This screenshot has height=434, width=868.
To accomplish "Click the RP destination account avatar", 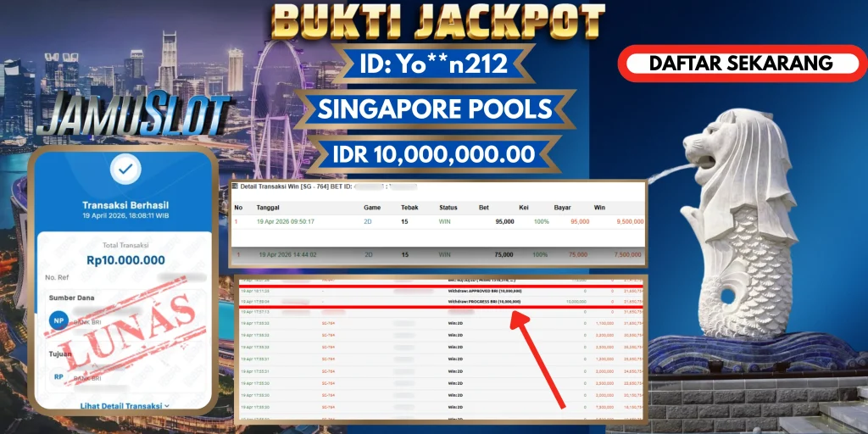I will tap(58, 377).
